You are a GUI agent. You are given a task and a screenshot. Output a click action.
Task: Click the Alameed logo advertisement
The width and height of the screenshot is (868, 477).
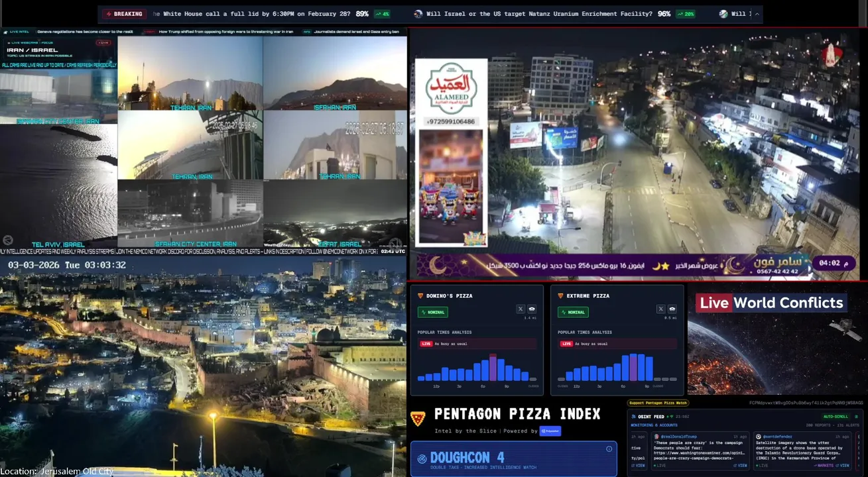point(451,88)
